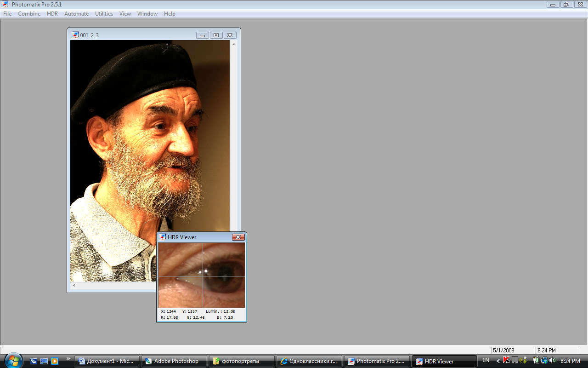The width and height of the screenshot is (588, 368).
Task: Expand the quick launch overflow chevron
Action: (x=68, y=359)
